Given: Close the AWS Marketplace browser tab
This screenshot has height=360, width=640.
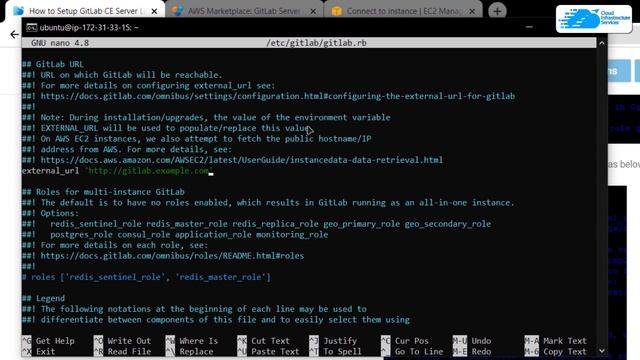Looking at the screenshot, I should 313,11.
